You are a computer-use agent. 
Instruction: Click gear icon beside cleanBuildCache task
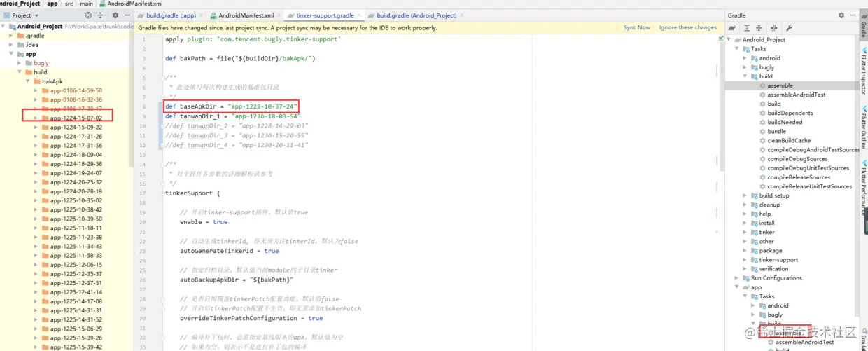763,140
